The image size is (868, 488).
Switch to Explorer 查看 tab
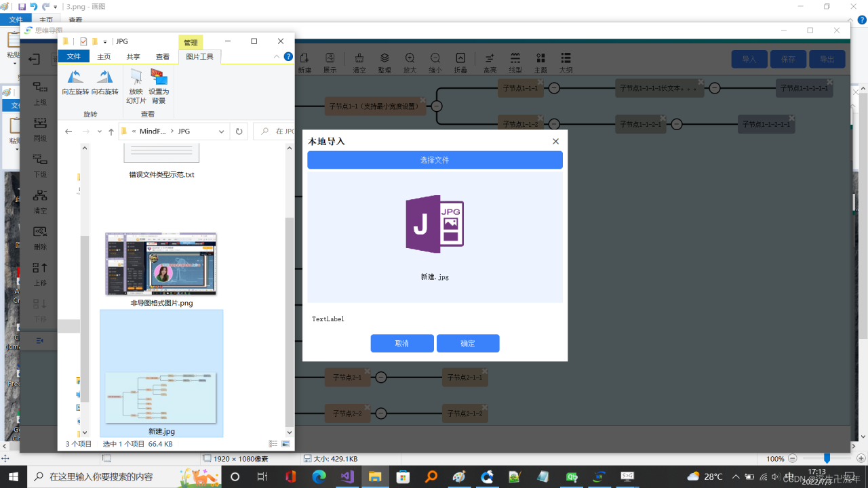point(163,57)
